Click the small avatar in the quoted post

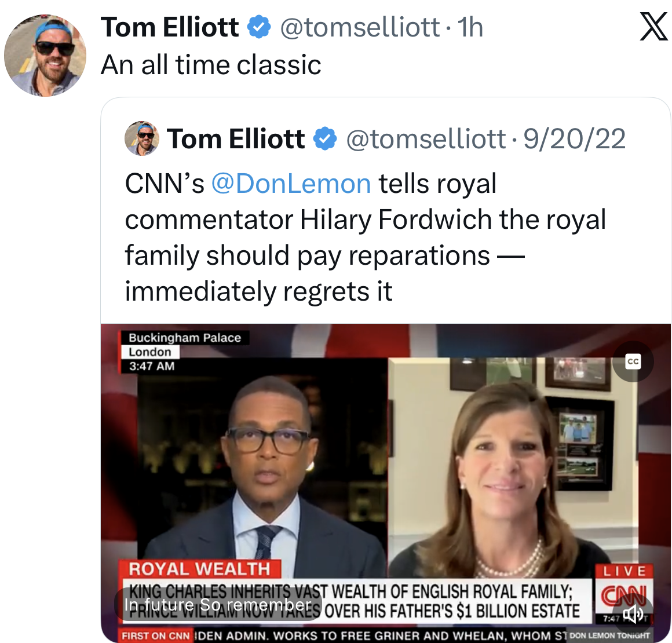tap(142, 139)
